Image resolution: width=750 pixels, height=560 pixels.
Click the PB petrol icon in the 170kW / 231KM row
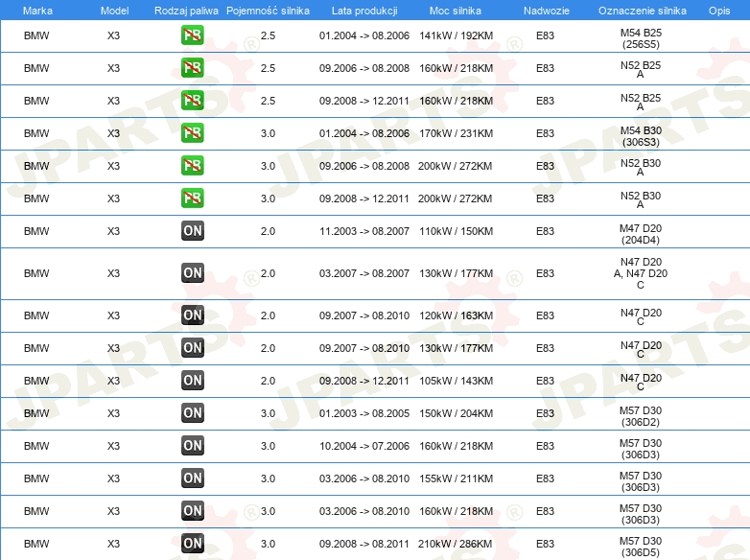pyautogui.click(x=192, y=133)
